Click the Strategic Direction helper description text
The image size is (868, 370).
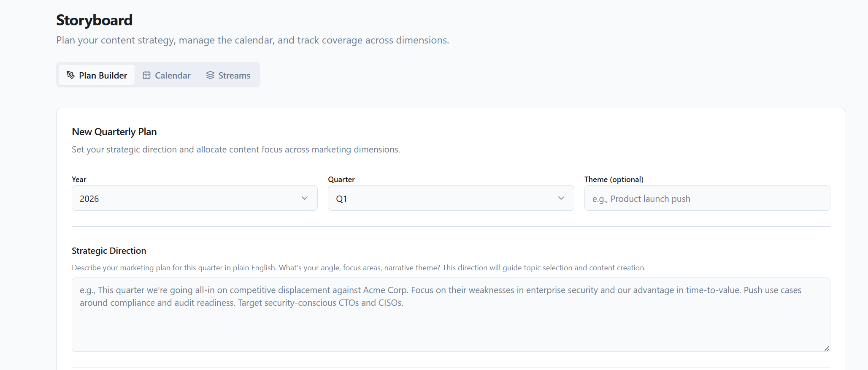(358, 268)
